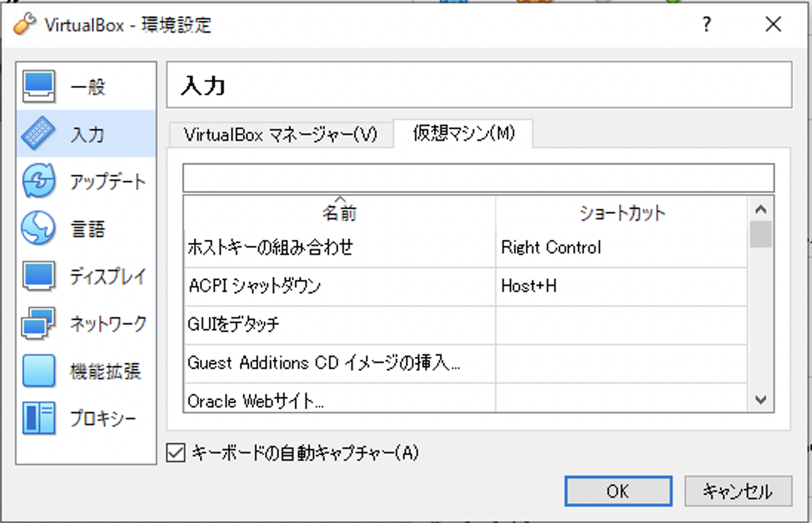This screenshot has width=812, height=523.
Task: Confirm settings with the OK button
Action: 619,491
